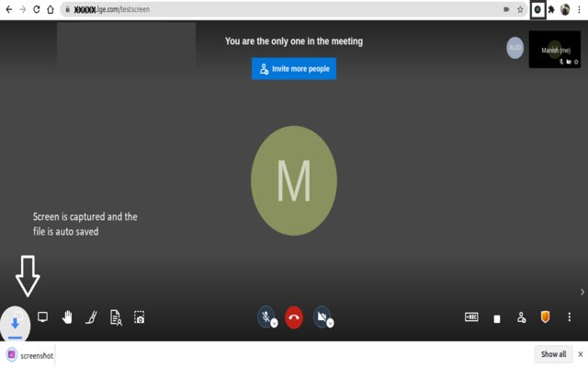Click Show all downloads button
The height and width of the screenshot is (368, 588).
coord(553,354)
